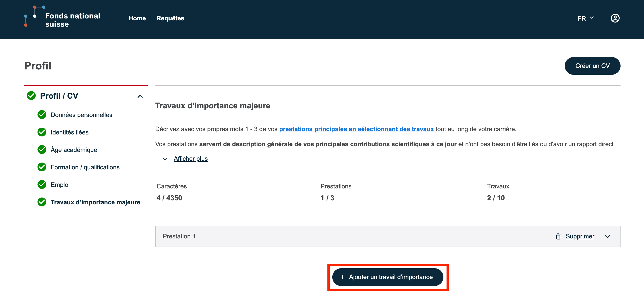The width and height of the screenshot is (644, 299).
Task: Go to the Home menu item
Action: coord(137,18)
